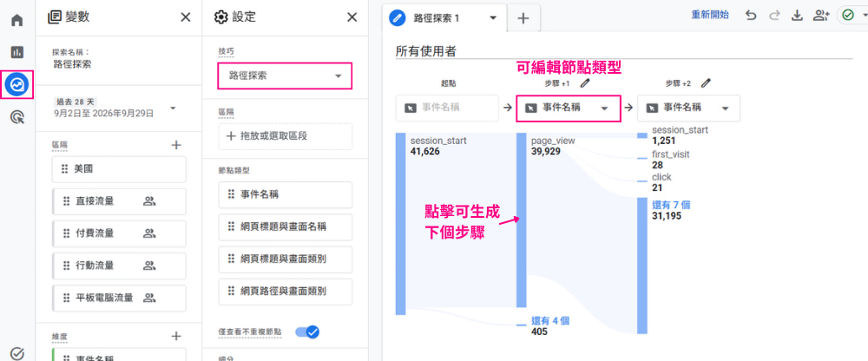The width and height of the screenshot is (868, 361).
Task: Open the 技巧 路徑探索 dropdown
Action: [x=285, y=75]
